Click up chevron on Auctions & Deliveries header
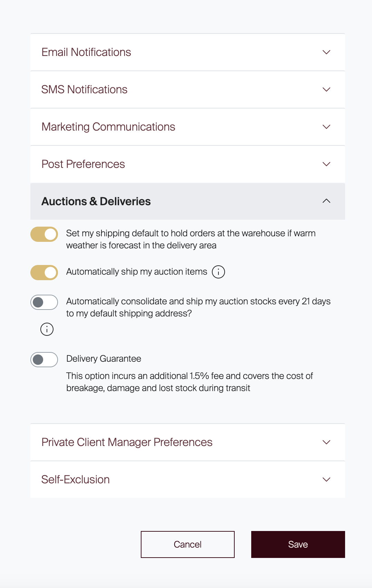Image resolution: width=372 pixels, height=588 pixels. [326, 201]
